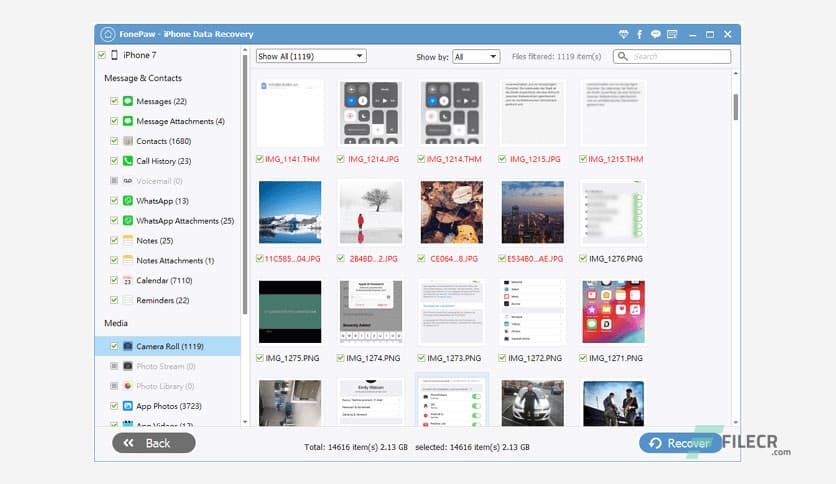
Task: Open the Notes Attachments (1) category
Action: click(x=175, y=261)
